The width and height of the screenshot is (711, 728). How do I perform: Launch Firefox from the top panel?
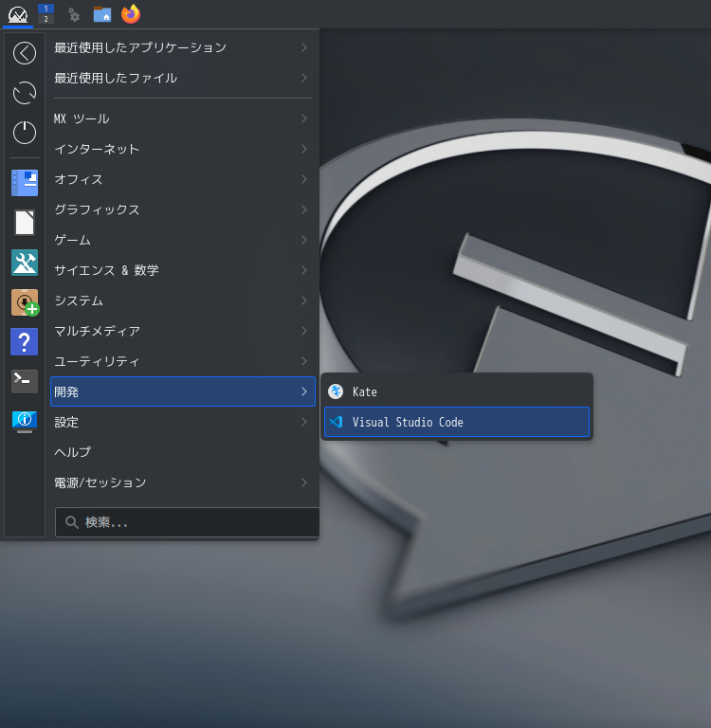point(131,14)
